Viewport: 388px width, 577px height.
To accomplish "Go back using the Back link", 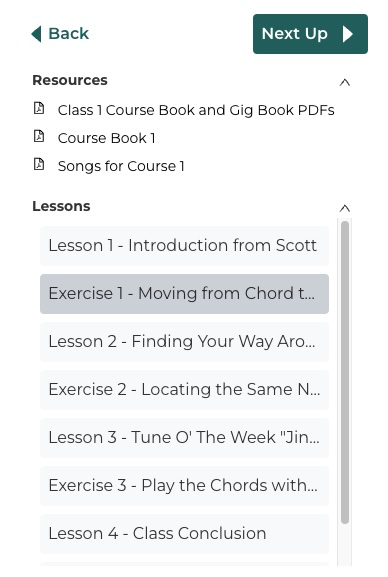I will pos(60,34).
